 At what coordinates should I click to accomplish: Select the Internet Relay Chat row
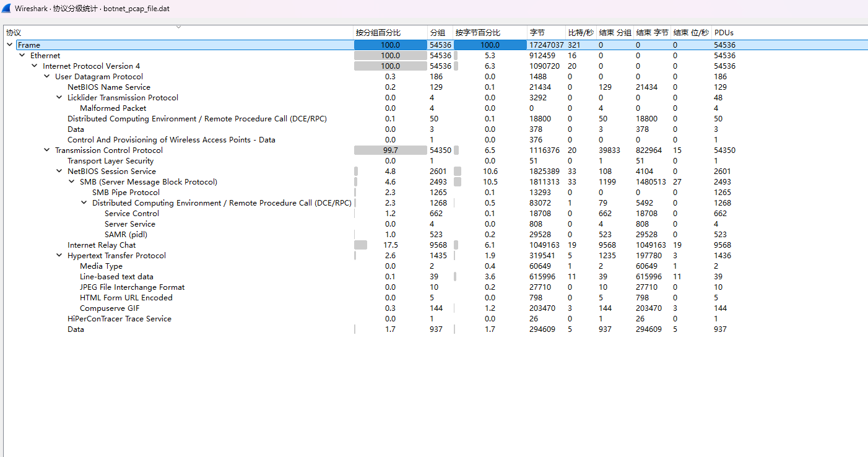(435, 245)
